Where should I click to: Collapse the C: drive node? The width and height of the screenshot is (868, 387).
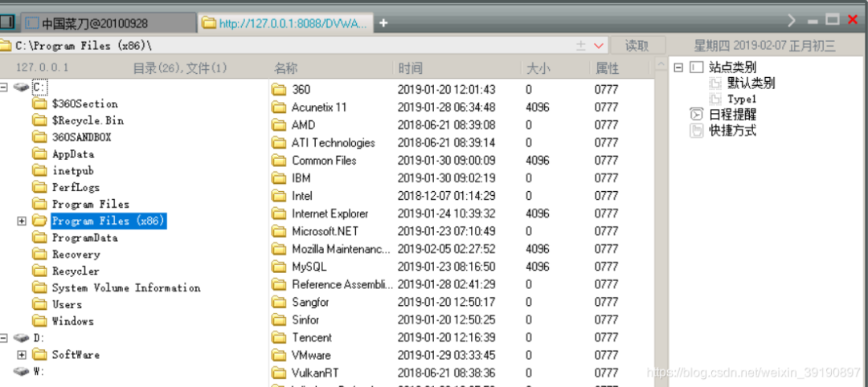click(4, 87)
